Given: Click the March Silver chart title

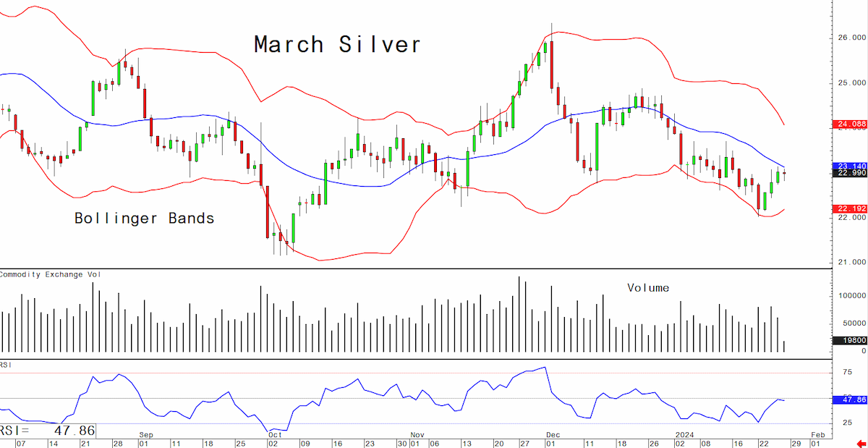Looking at the screenshot, I should pyautogui.click(x=338, y=44).
